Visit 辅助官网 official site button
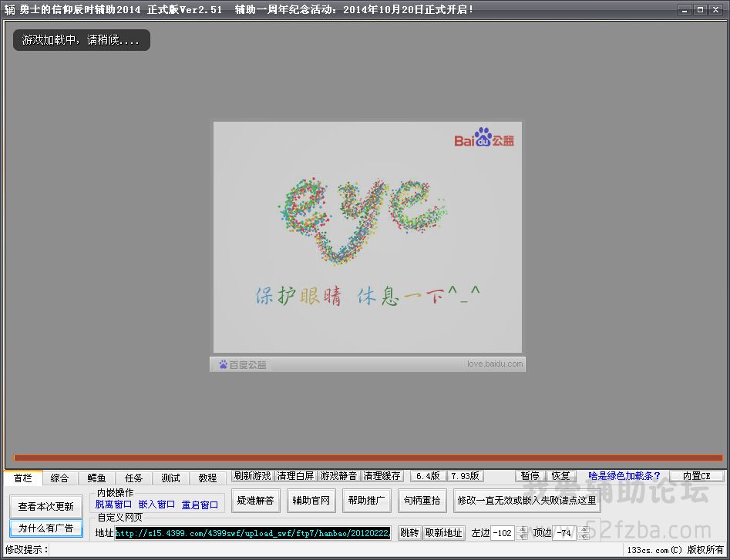730x560 pixels. 311,501
